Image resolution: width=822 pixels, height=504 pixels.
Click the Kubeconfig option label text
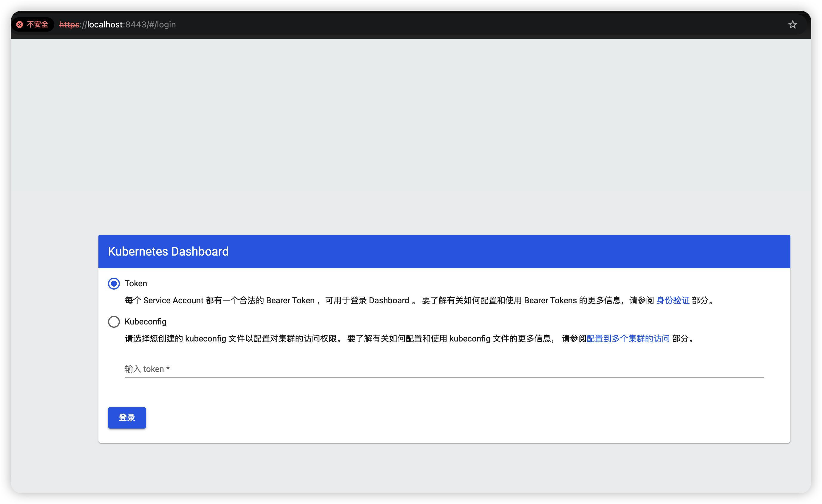(146, 321)
